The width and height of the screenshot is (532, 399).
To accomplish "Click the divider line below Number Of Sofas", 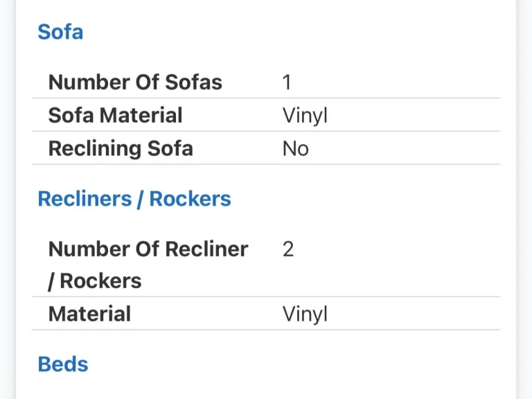I will (266, 98).
